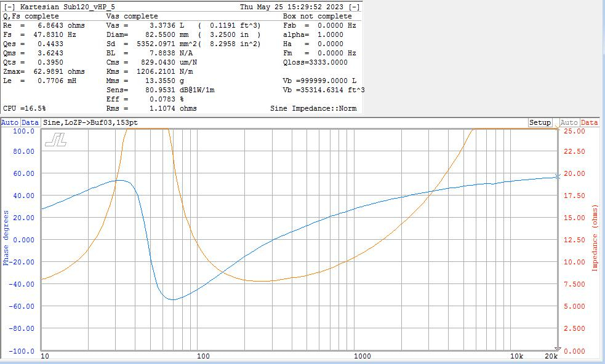The image size is (605, 364).
Task: Click the orange X marker at the graph's top-right corner
Action: 558,129
